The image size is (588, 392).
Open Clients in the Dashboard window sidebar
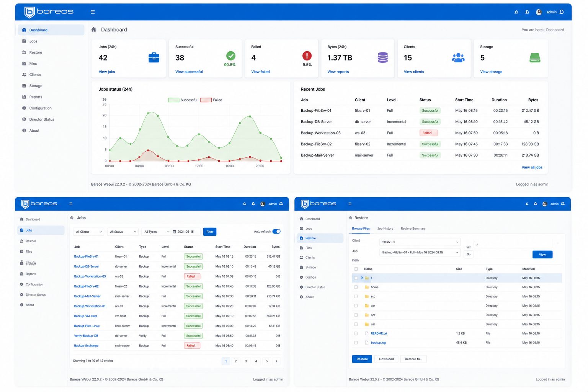coord(51,75)
